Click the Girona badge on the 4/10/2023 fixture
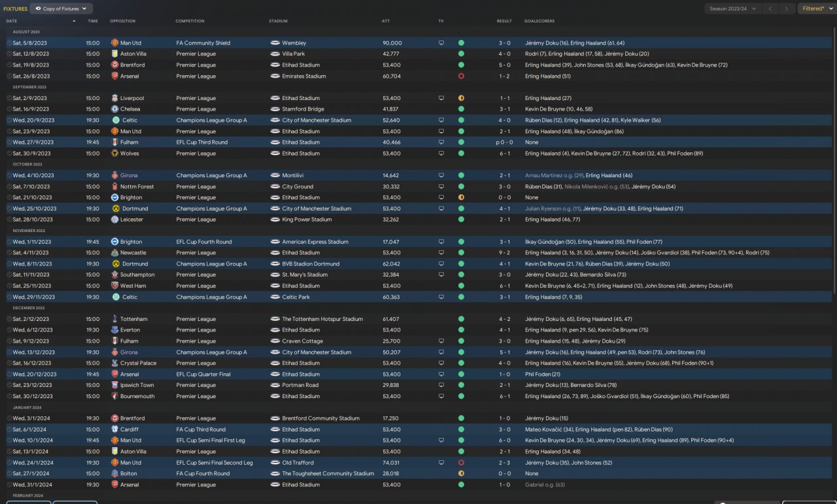Image resolution: width=837 pixels, height=504 pixels. point(116,176)
